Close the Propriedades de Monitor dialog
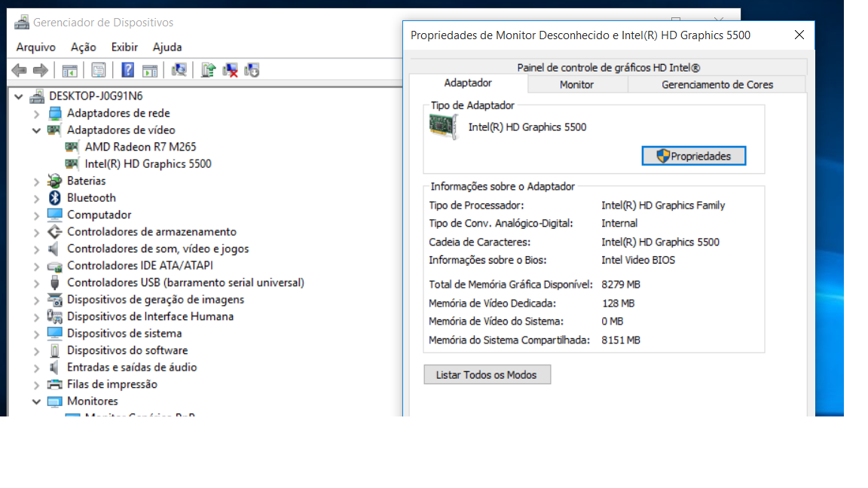 [799, 35]
